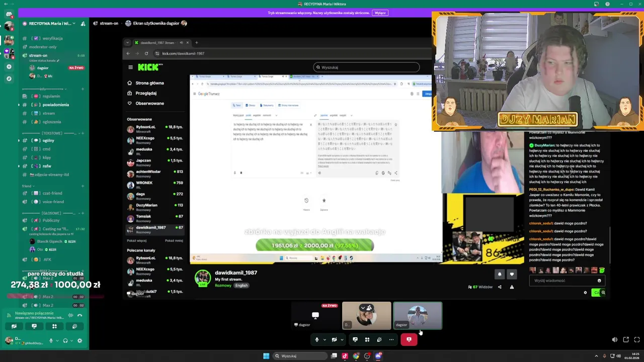Open activities button in voice panel
Screen dimensions: 644x362
click(54, 326)
